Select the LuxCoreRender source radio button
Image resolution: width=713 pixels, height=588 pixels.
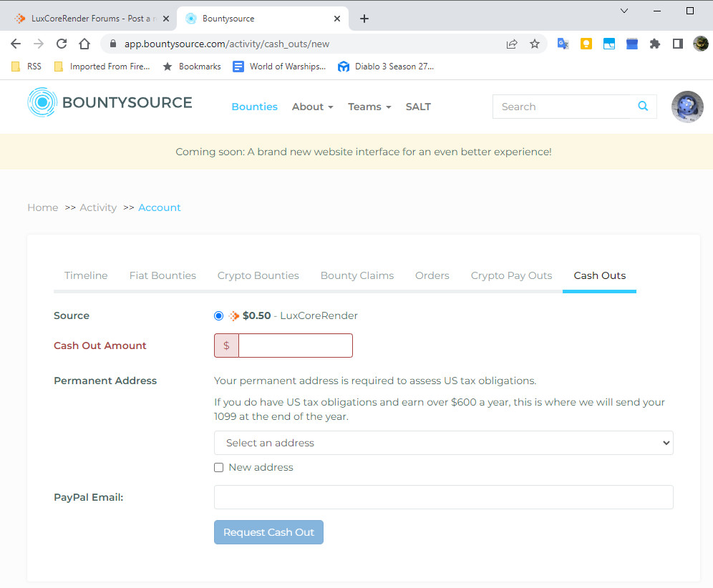coord(219,315)
